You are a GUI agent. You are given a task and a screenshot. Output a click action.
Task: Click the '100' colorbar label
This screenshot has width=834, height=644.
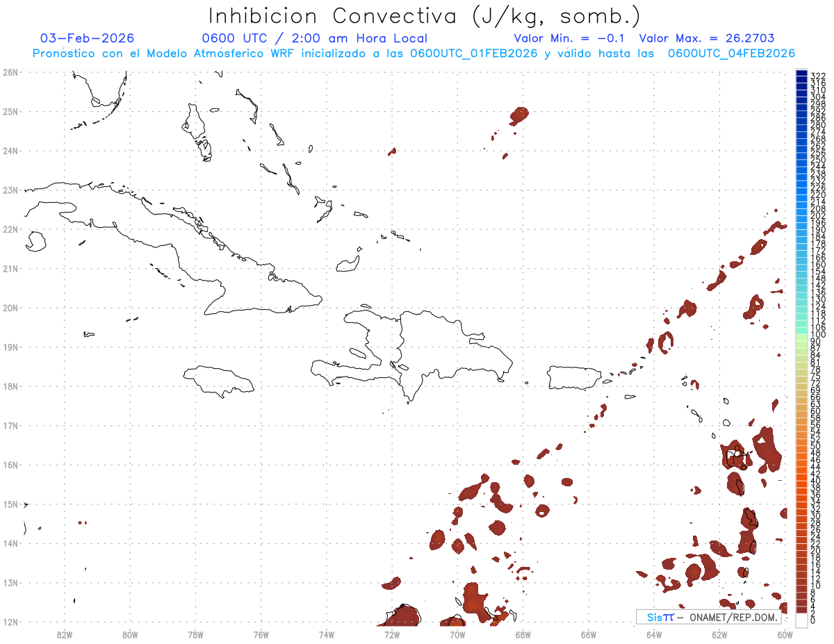817,335
